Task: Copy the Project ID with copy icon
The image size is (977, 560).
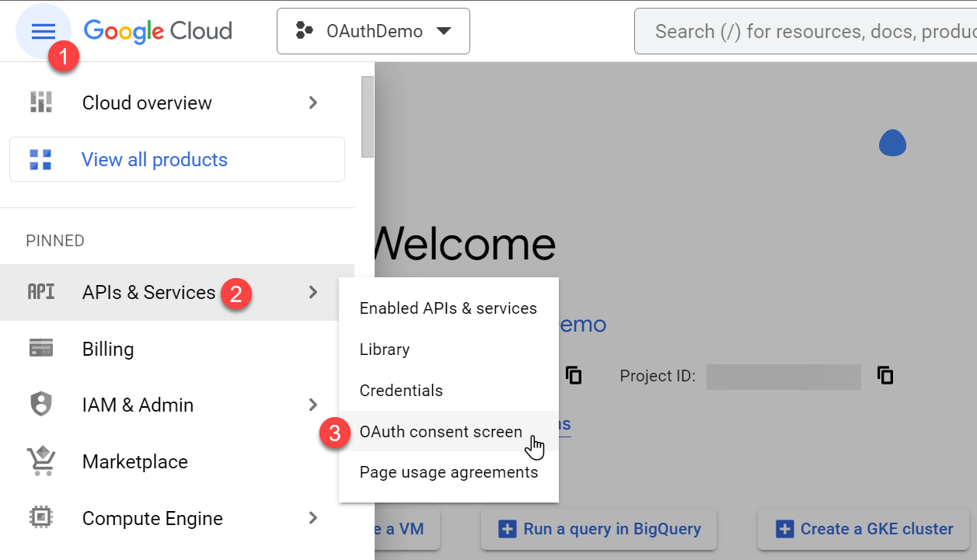Action: 885,376
